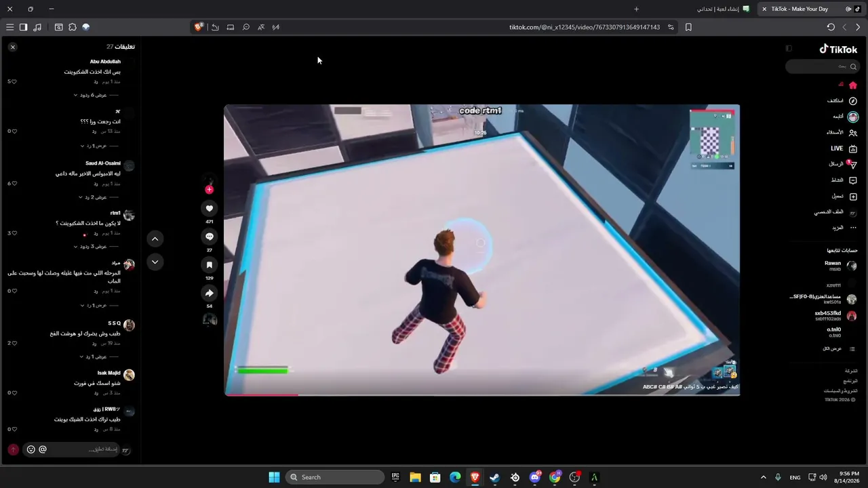Image resolution: width=868 pixels, height=488 pixels.
Task: Open the Windows Start menu
Action: (x=274, y=477)
